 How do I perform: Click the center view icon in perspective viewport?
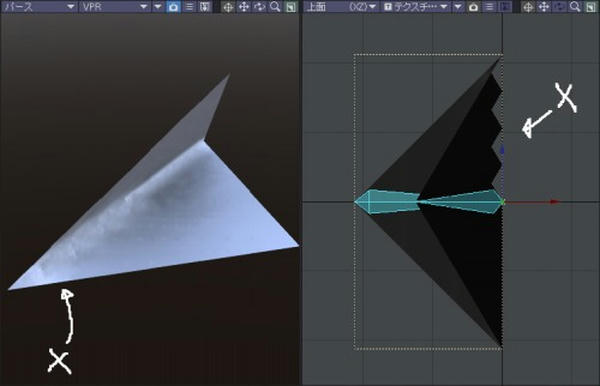228,7
